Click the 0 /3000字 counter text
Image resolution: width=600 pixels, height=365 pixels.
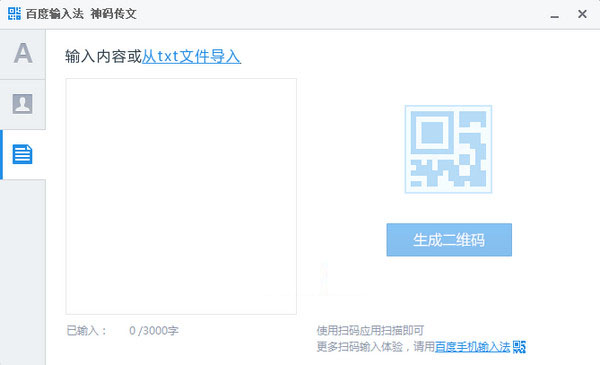click(x=154, y=330)
